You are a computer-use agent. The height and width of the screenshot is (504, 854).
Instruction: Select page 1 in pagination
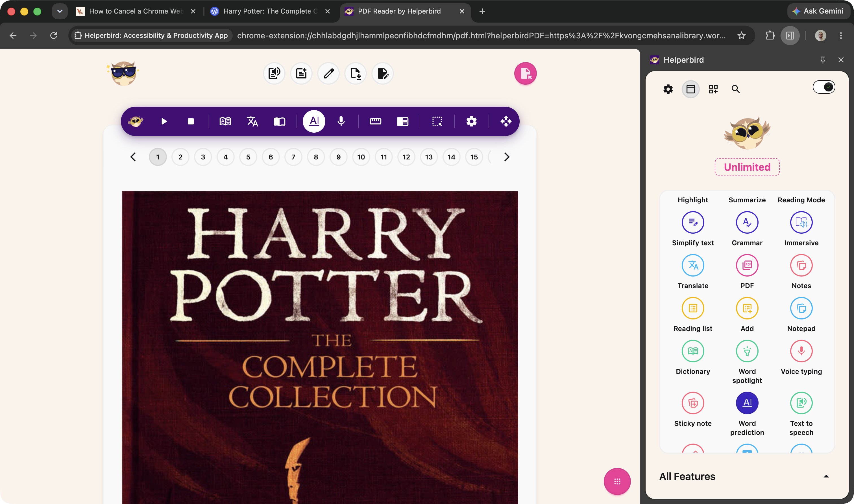[158, 157]
